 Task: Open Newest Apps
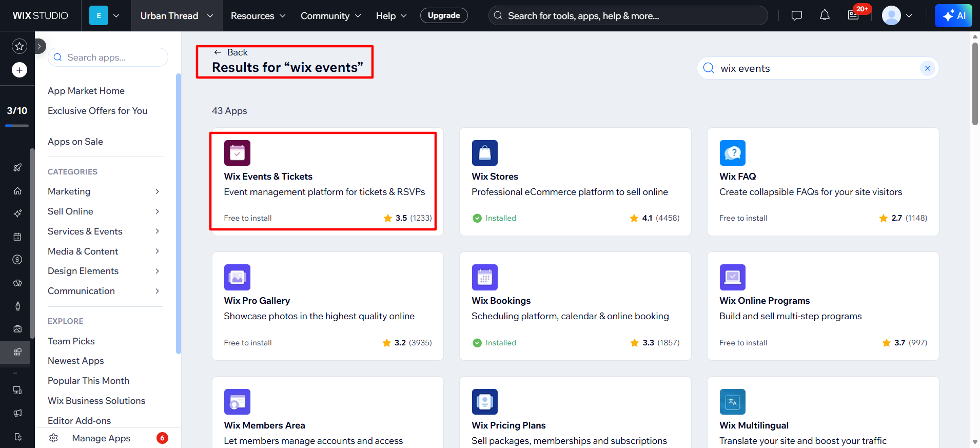76,361
